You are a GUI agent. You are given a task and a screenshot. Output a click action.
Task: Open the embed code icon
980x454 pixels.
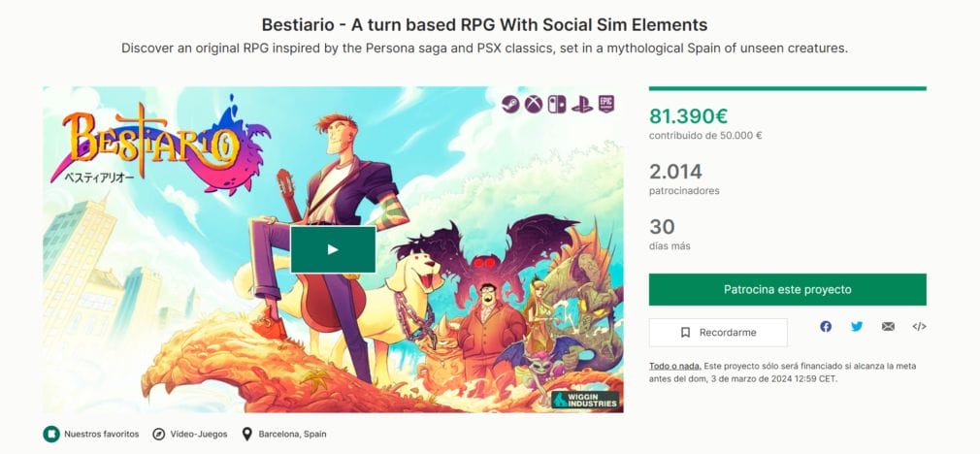(919, 327)
